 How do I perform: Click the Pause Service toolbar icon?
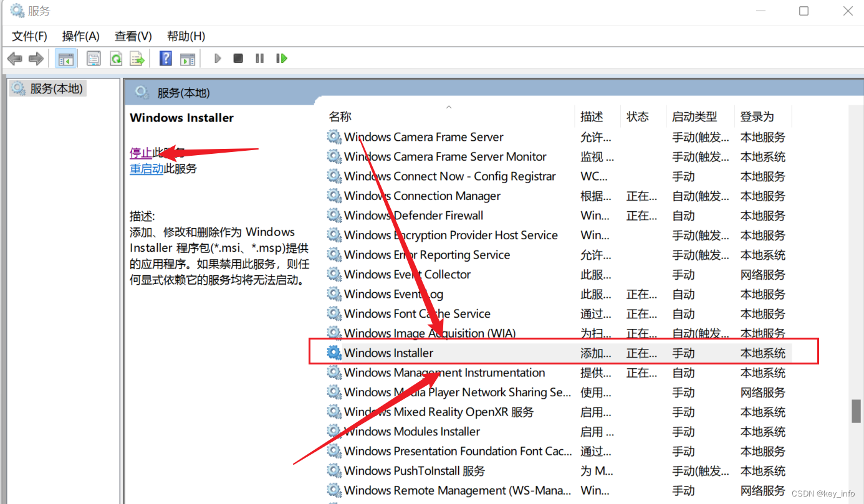click(259, 59)
